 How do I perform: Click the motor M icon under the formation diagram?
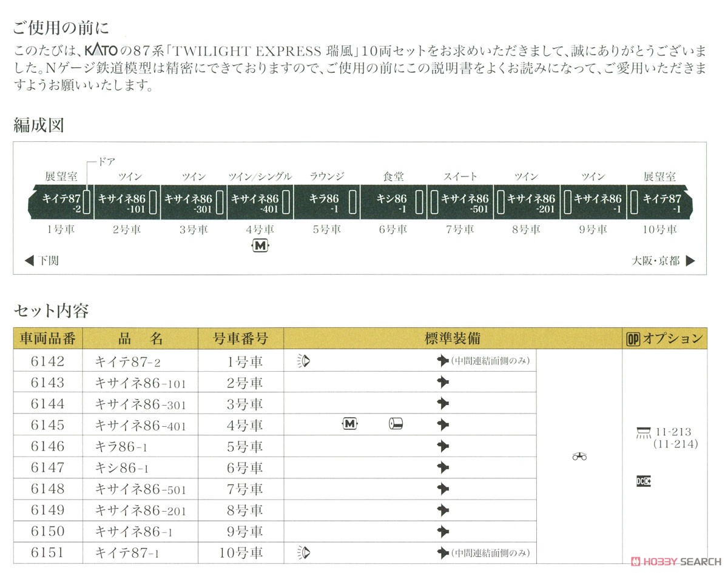click(x=260, y=246)
